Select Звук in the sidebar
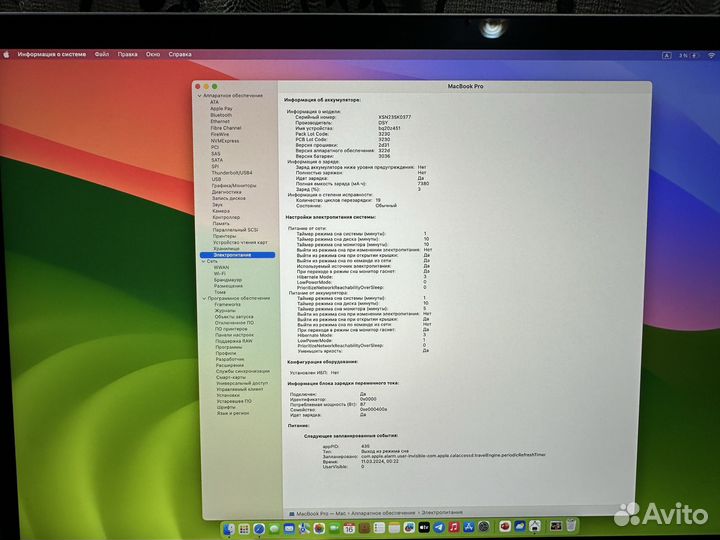The image size is (720, 540). 218,204
